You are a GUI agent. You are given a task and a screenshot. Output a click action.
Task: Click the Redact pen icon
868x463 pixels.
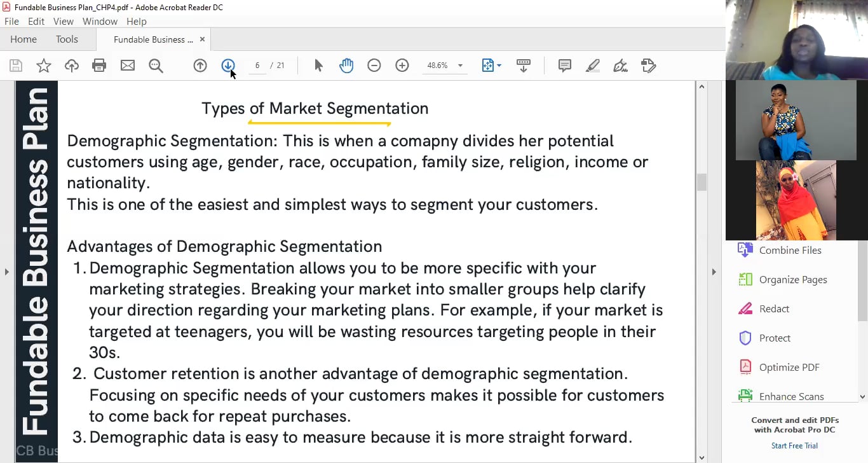click(x=745, y=308)
